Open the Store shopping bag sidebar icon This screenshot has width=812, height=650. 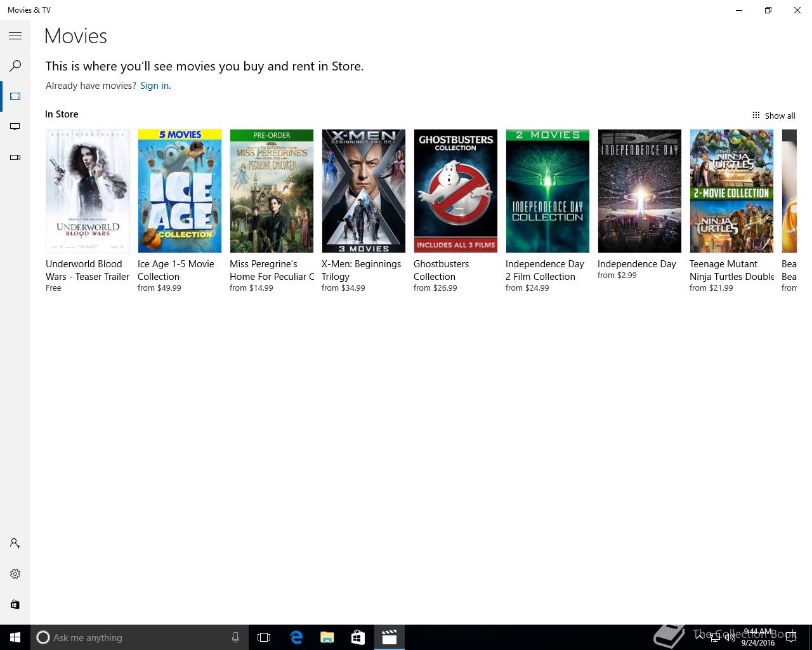tap(15, 604)
